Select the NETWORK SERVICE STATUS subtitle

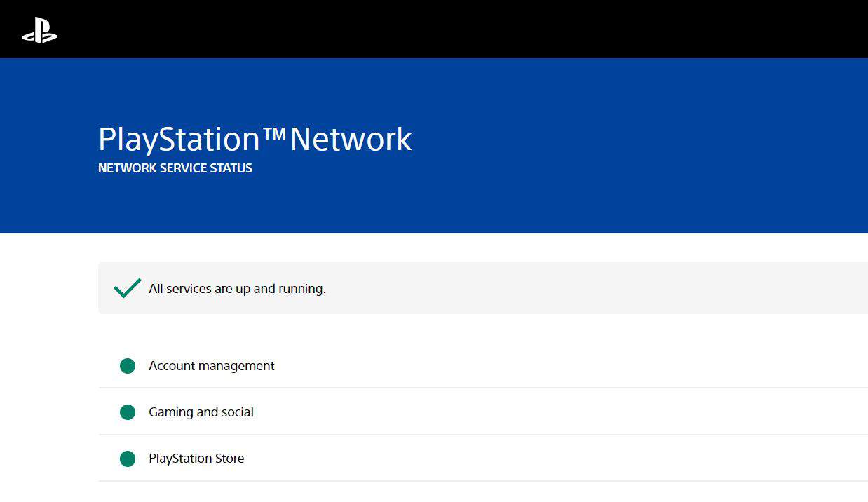click(x=175, y=168)
